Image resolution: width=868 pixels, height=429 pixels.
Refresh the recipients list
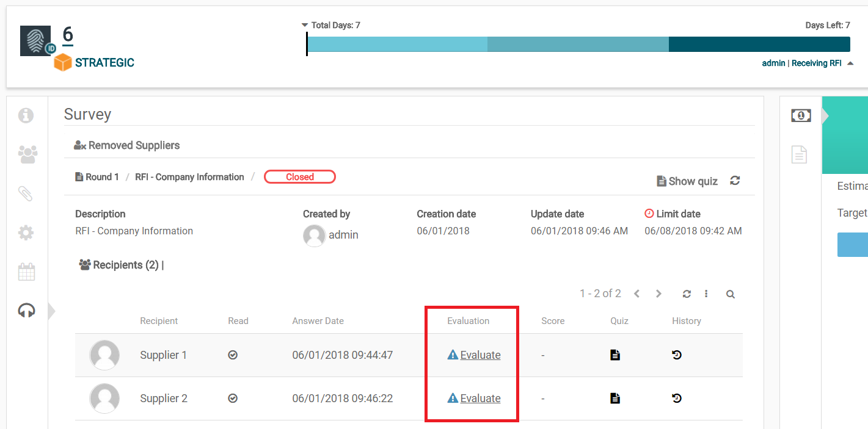[x=687, y=294]
